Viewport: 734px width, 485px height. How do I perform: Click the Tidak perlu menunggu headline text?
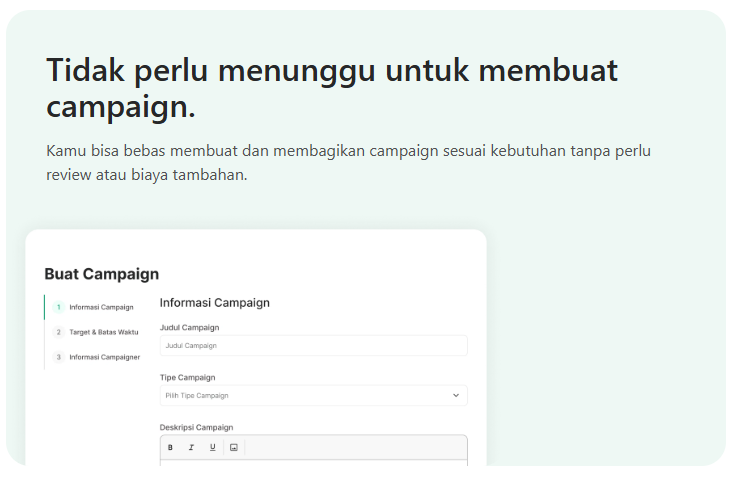(x=332, y=88)
